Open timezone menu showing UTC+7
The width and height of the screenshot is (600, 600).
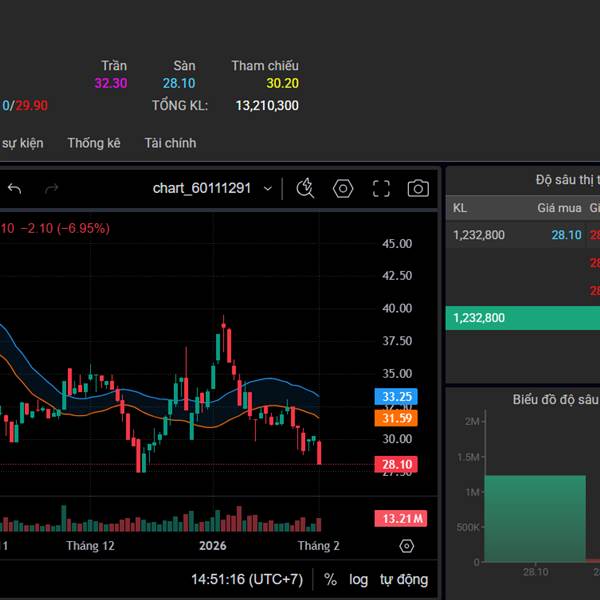247,579
